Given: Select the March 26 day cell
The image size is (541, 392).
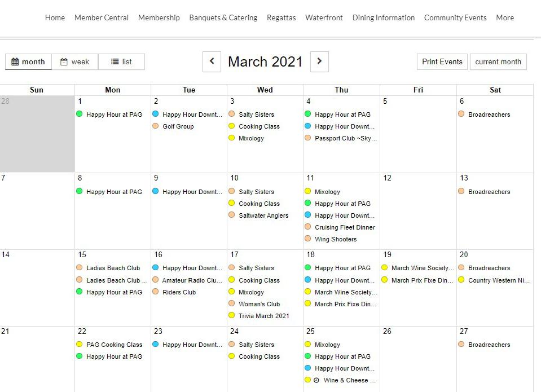Looking at the screenshot, I should click(x=418, y=359).
